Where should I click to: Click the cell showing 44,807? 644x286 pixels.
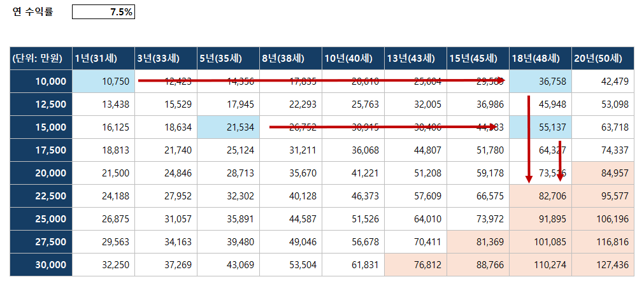[x=416, y=150]
